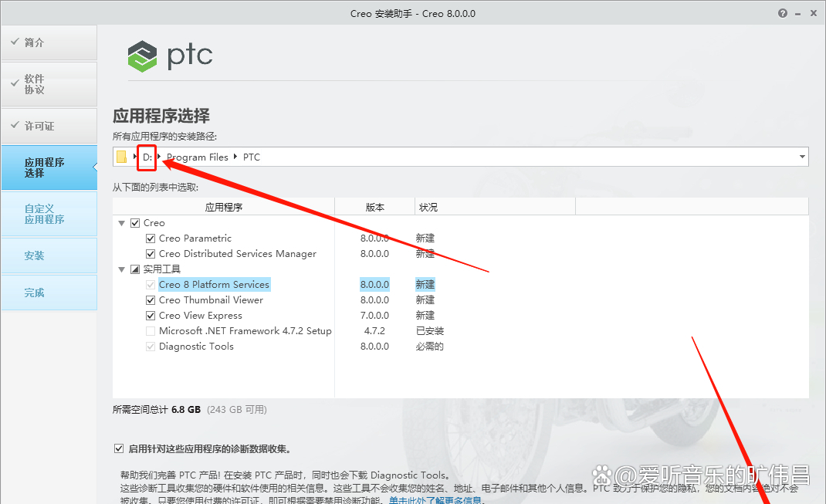Open the 完成 step
This screenshot has width=826, height=504.
coord(49,293)
